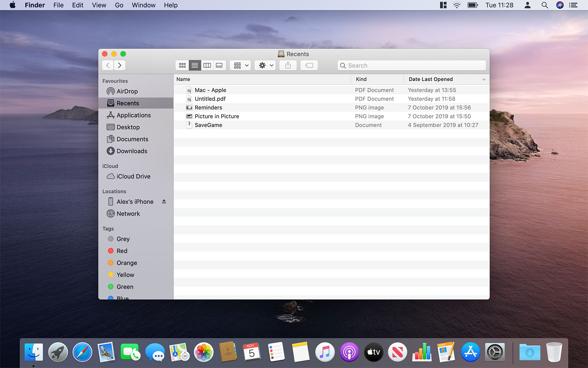Toggle list view mode

194,65
